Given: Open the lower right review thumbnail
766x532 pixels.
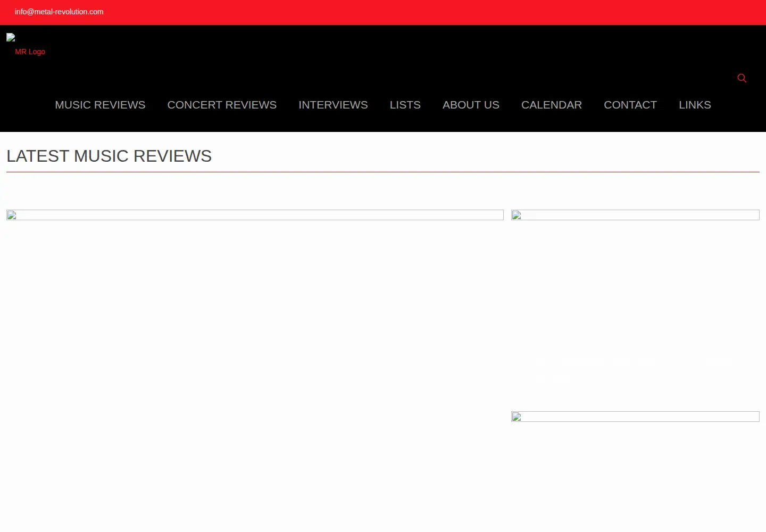Looking at the screenshot, I should pyautogui.click(x=635, y=417).
